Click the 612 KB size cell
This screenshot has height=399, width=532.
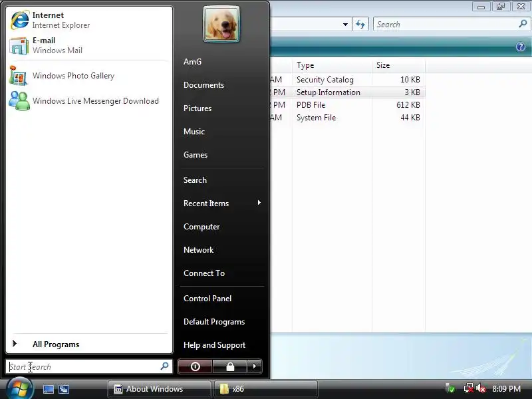click(x=408, y=105)
